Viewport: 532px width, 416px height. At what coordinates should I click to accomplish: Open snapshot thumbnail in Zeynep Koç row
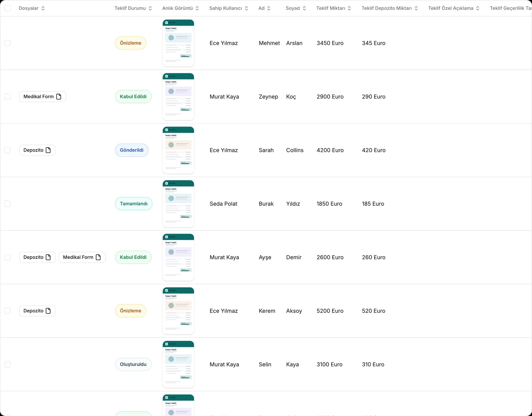(x=178, y=96)
